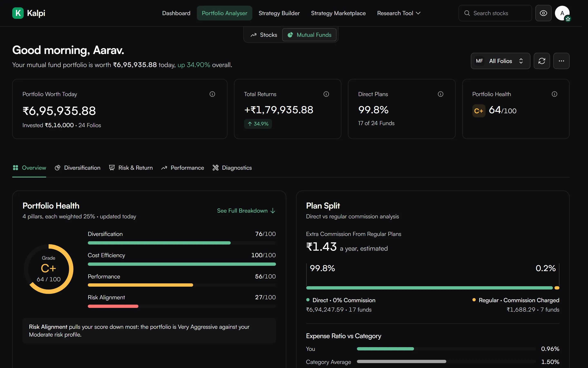Click the Diversification pie icon
The image size is (588, 368).
click(x=57, y=168)
